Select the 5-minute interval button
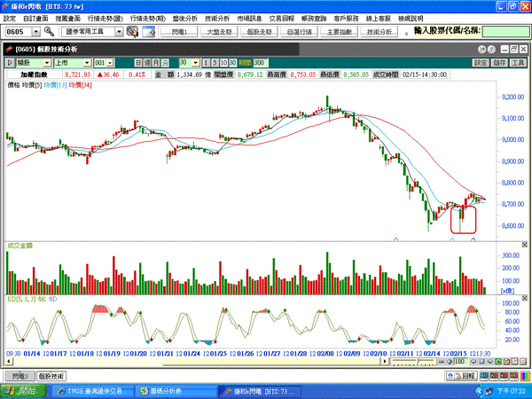The width and height of the screenshot is (532, 399). click(215, 63)
